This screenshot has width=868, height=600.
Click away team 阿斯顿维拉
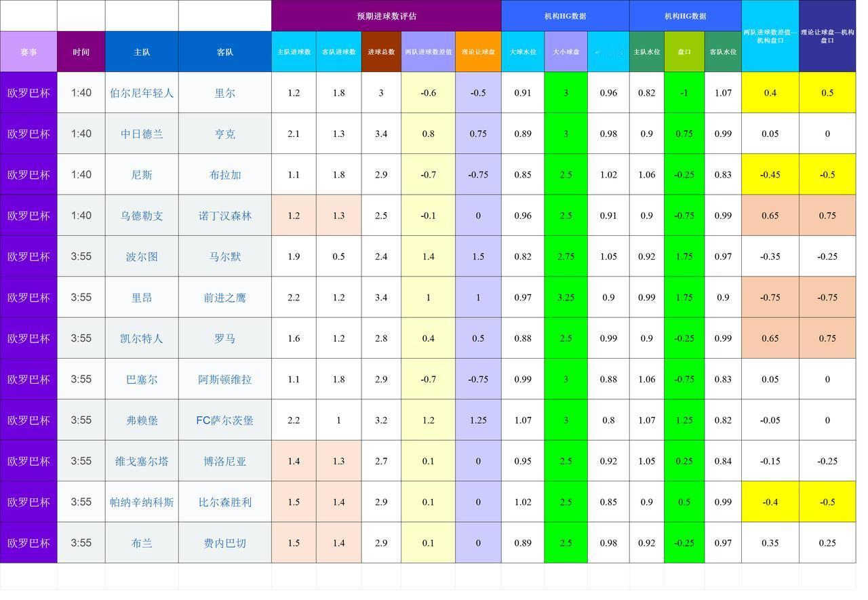click(x=224, y=379)
